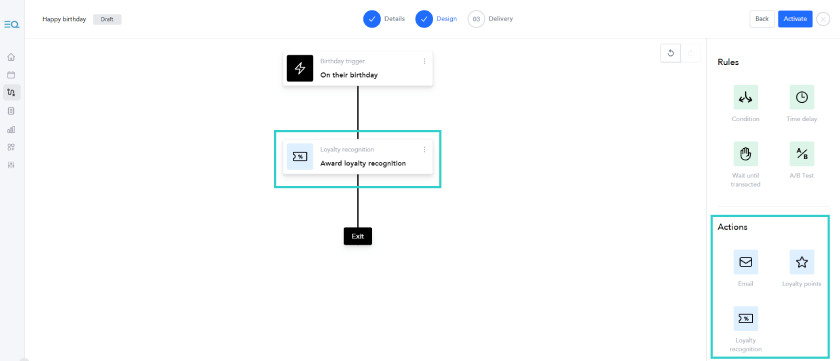Screen dimensions: 840x361
Task: Open three-dot menu on Birthday trigger node
Action: click(424, 61)
